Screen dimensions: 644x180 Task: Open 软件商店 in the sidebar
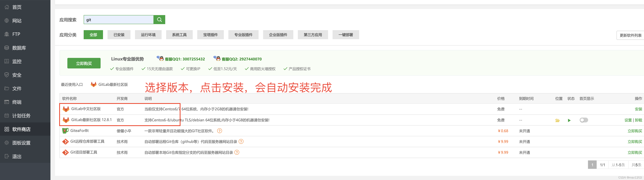(21, 129)
